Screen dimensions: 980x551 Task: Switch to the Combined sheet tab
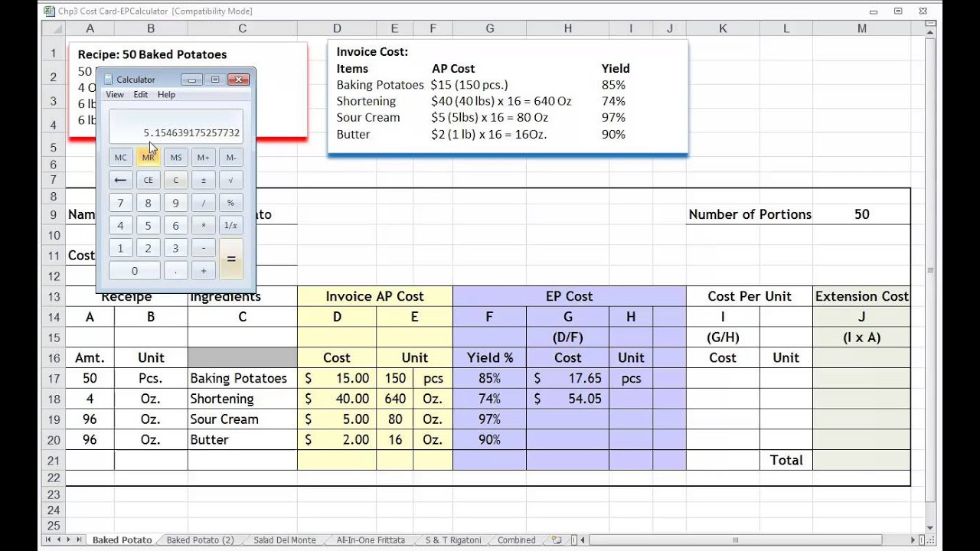coord(517,540)
